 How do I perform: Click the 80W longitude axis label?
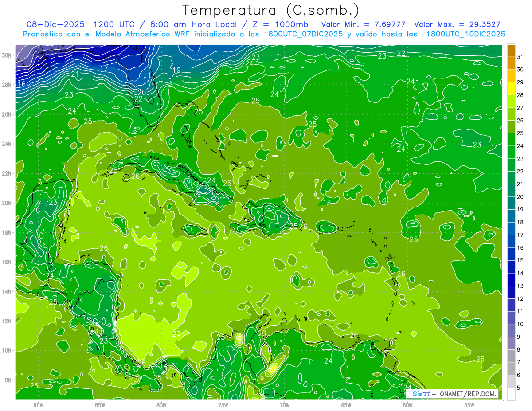(x=161, y=405)
